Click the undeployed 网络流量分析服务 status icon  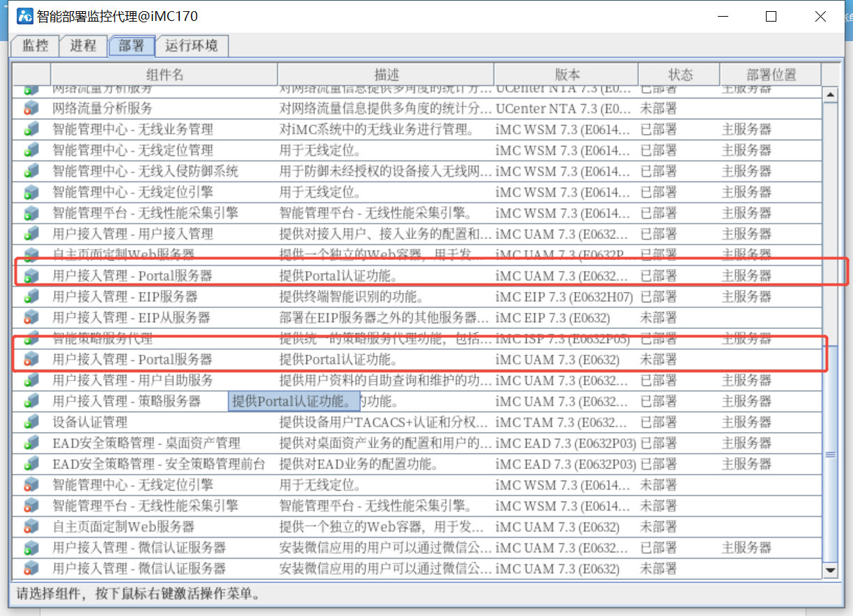(x=31, y=109)
